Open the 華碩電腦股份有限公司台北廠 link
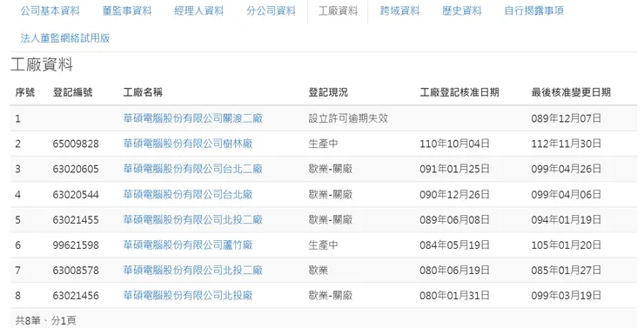Viewport: 644px width, 328px height. [x=188, y=195]
